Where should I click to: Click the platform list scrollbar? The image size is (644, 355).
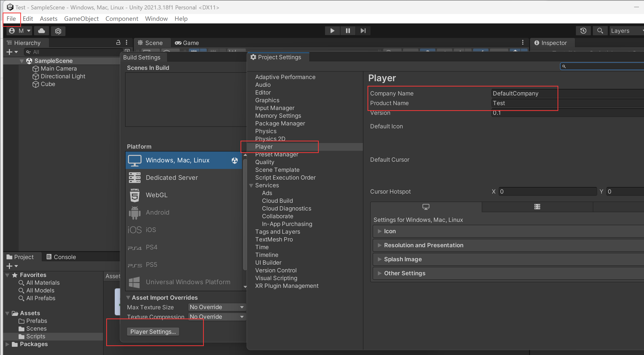(245, 214)
